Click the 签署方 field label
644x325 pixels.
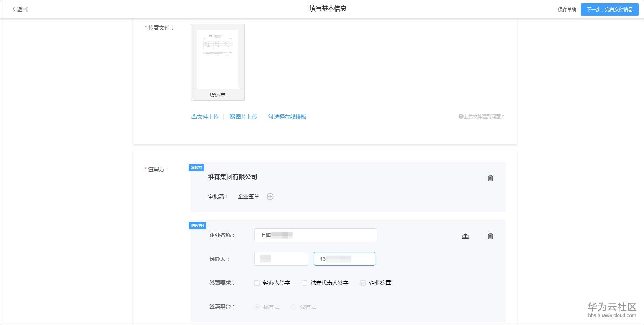tap(158, 169)
